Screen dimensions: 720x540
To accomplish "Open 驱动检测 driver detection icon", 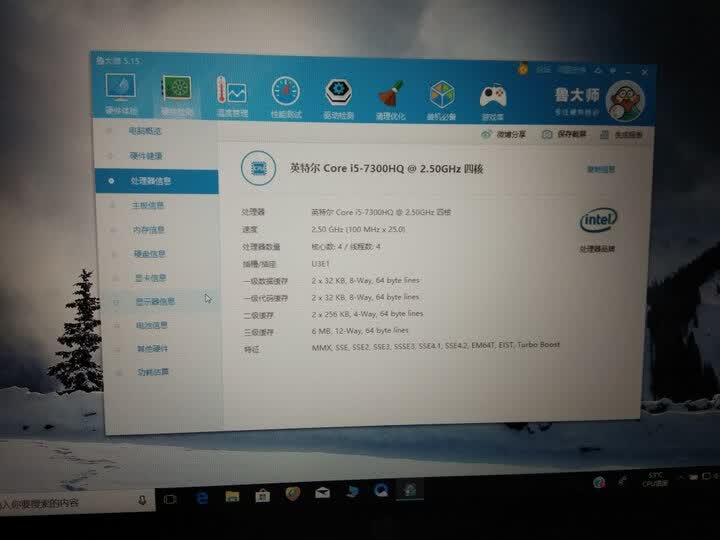I will pyautogui.click(x=338, y=98).
